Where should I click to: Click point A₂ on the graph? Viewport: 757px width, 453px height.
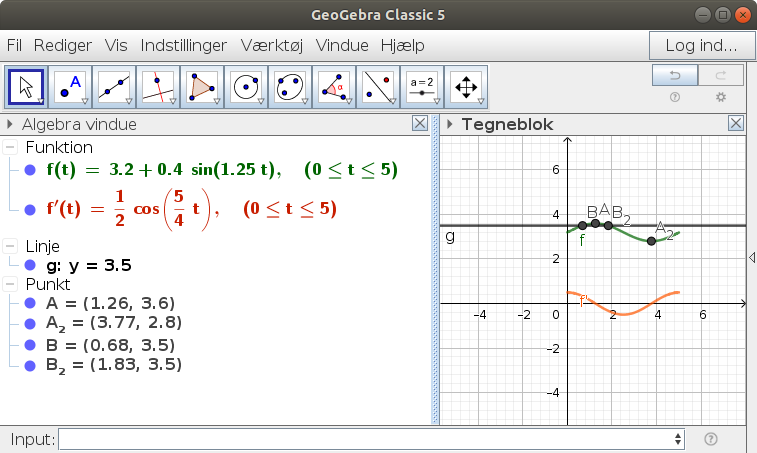click(651, 241)
